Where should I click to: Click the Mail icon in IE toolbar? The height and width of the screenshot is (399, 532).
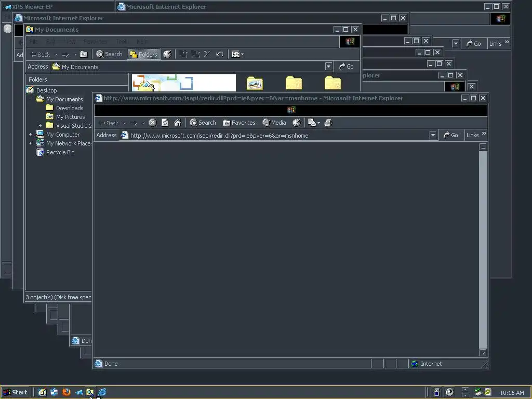pos(312,123)
